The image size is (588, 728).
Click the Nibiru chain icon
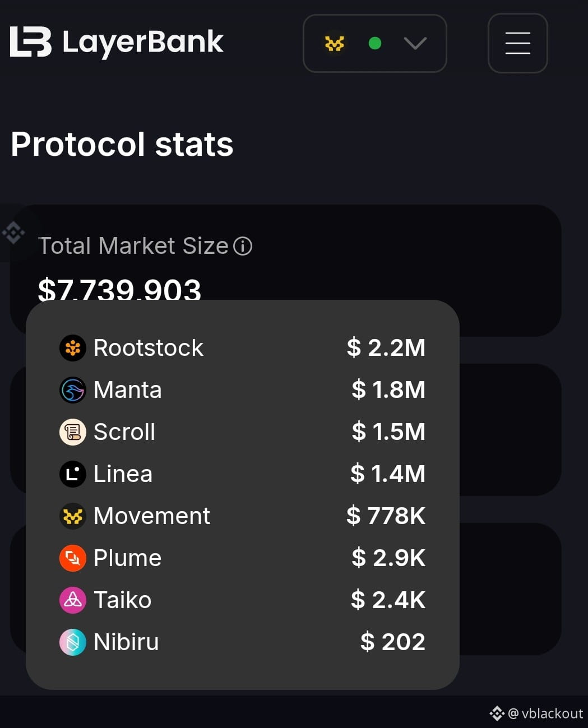click(73, 642)
